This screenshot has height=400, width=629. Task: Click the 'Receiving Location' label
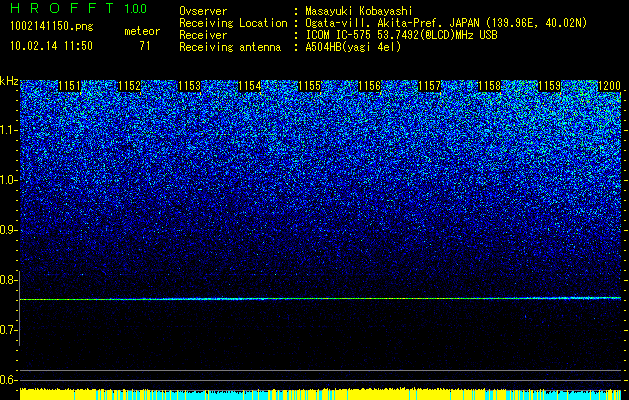[x=233, y=23]
